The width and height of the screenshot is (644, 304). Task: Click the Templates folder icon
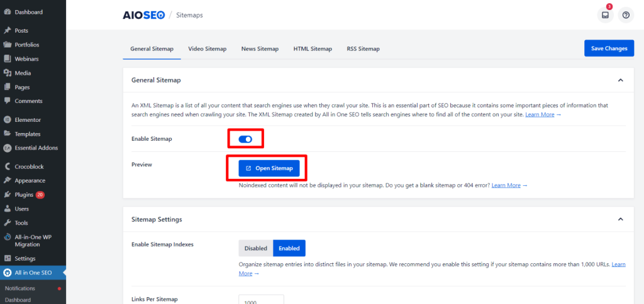click(x=7, y=134)
